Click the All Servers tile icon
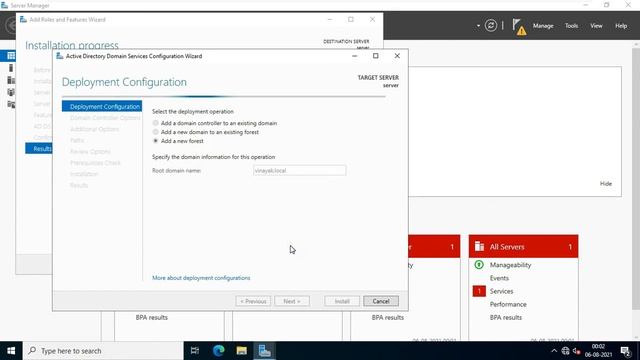640x360 pixels. [479, 247]
